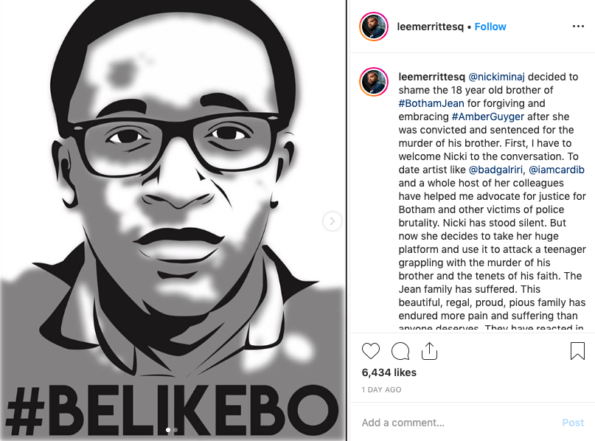Visit @iamcardib profile mention
Image resolution: width=595 pixels, height=441 pixels.
click(x=556, y=170)
